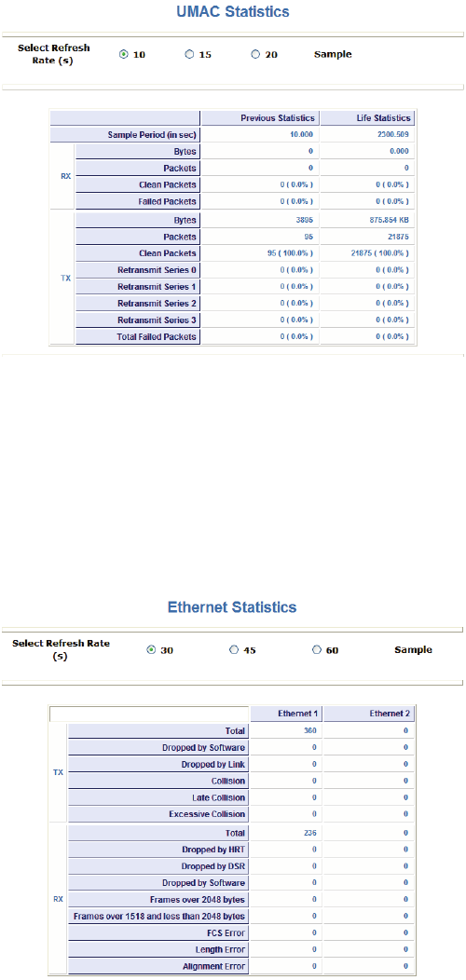Click the Frames over 2048 bytes row label
The height and width of the screenshot is (980, 466).
click(158, 899)
